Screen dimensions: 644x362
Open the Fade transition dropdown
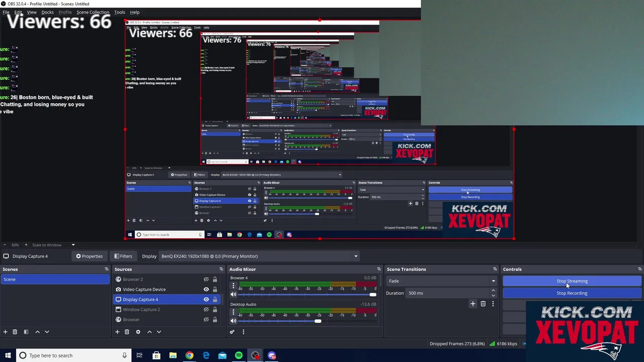click(441, 281)
